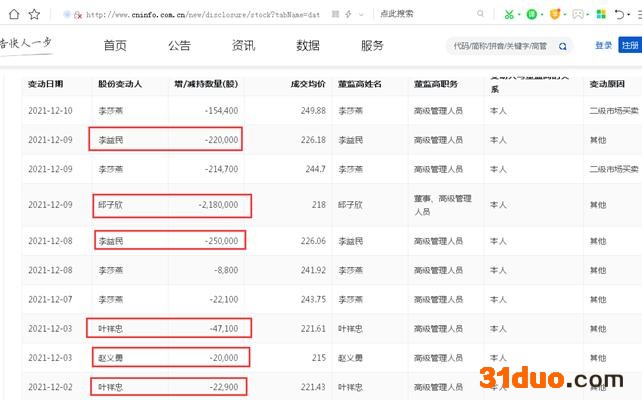Expand the address bar dropdown arrow
The image size is (642, 400).
click(x=361, y=15)
